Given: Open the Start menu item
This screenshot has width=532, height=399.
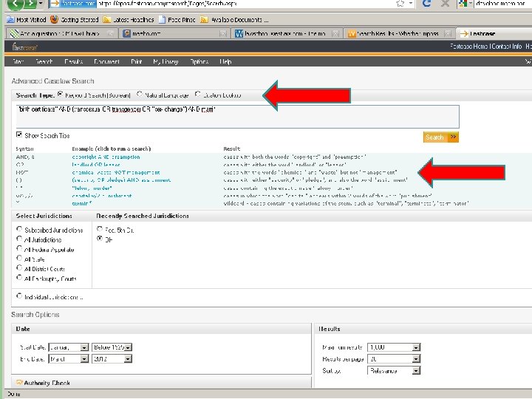Looking at the screenshot, I should point(18,61).
